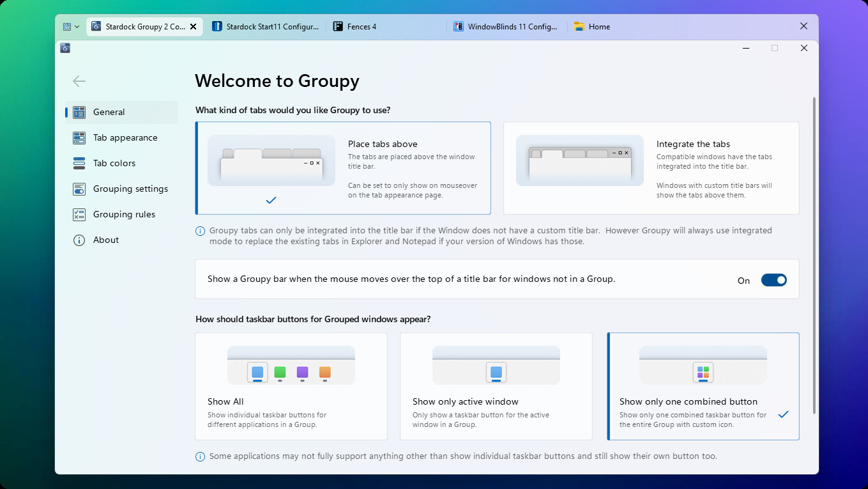Click the info icon about integrated tabs

tap(200, 230)
